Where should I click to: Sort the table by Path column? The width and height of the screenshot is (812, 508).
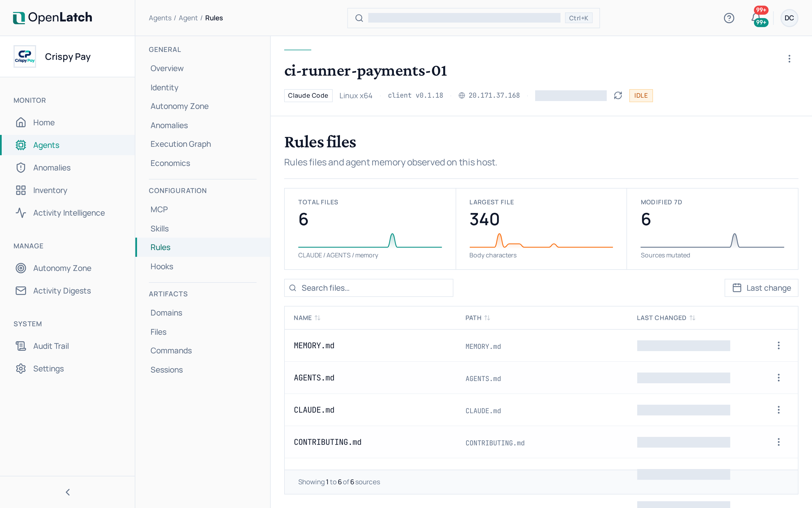[x=477, y=317]
